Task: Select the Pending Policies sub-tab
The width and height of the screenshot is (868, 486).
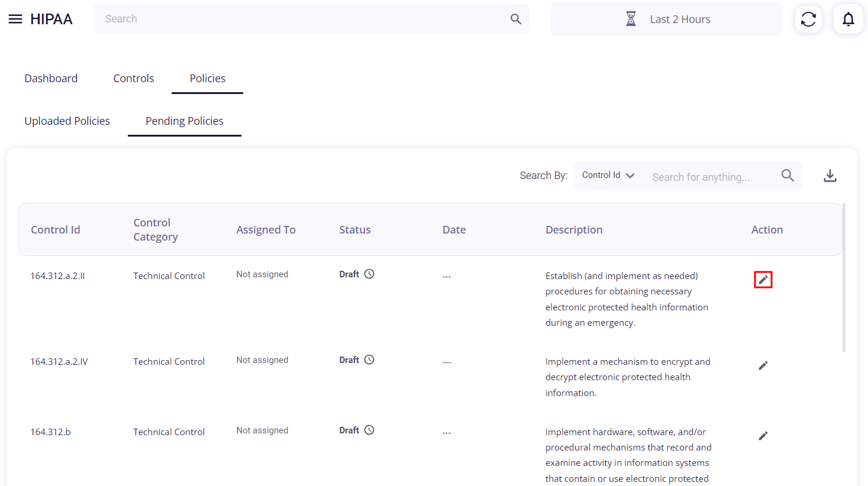Action: click(185, 121)
